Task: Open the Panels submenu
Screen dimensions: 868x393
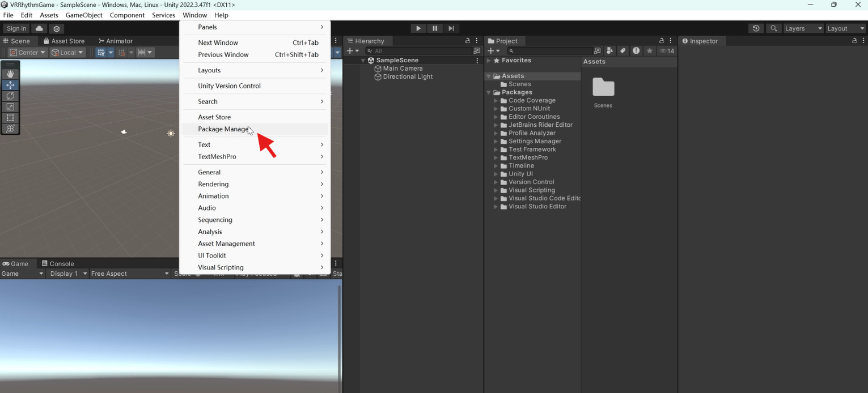Action: click(x=255, y=27)
